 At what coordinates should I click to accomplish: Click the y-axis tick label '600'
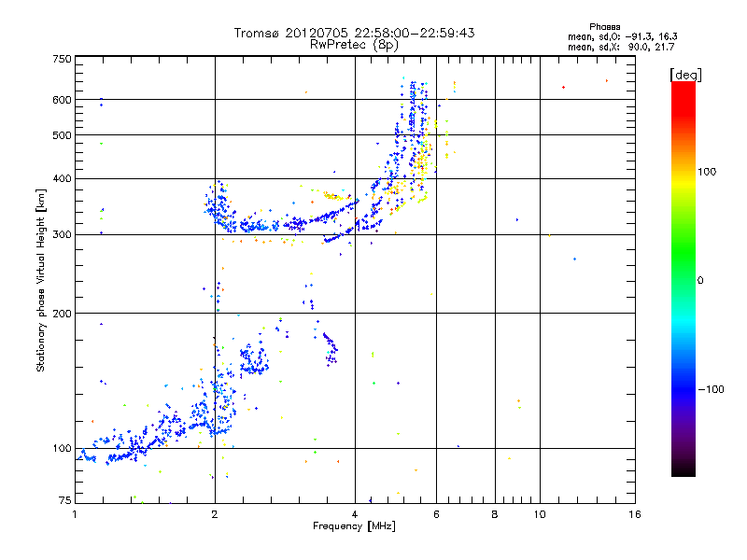(62, 100)
